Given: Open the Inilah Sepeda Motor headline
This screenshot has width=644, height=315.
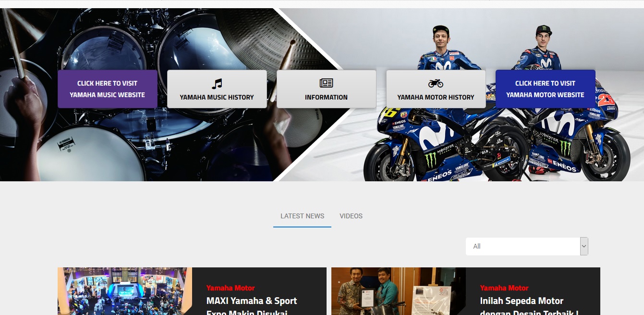Looking at the screenshot, I should pyautogui.click(x=529, y=306).
